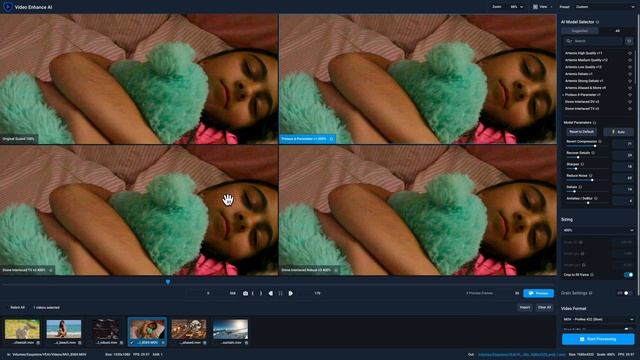Click the model Search field
640x360 pixels.
(593, 41)
